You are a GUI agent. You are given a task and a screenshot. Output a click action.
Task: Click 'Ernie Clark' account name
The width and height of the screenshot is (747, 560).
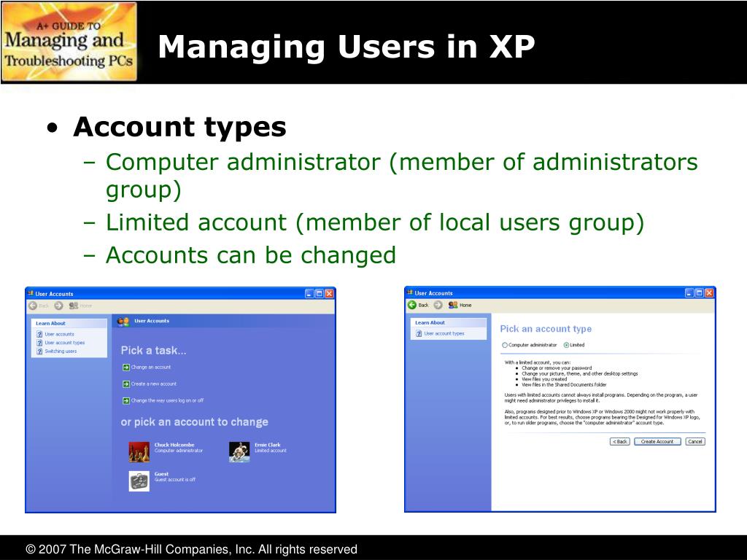[x=267, y=445]
